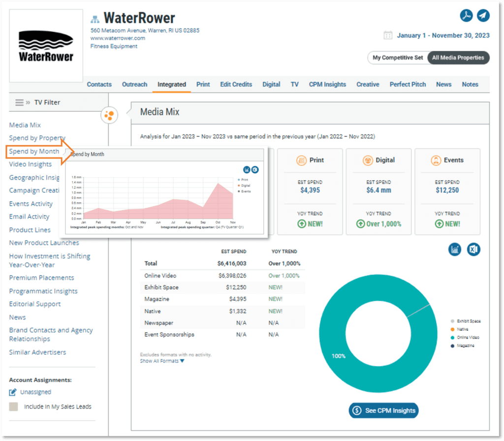Click the chart icon in Spend by Month popup
The width and height of the screenshot is (504, 441).
click(247, 170)
